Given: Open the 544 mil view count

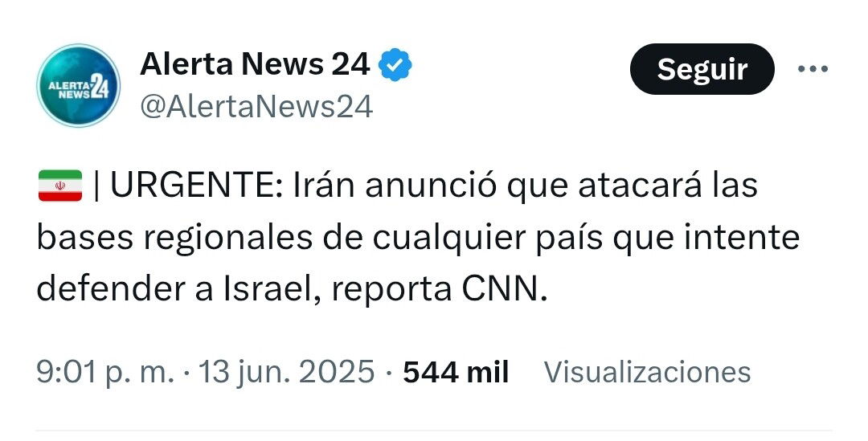Looking at the screenshot, I should point(456,371).
